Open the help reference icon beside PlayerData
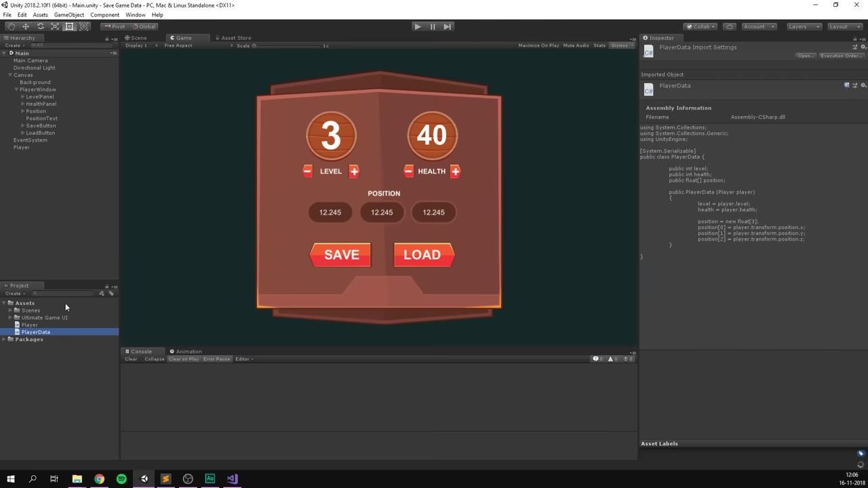This screenshot has width=868, height=488. [x=847, y=85]
